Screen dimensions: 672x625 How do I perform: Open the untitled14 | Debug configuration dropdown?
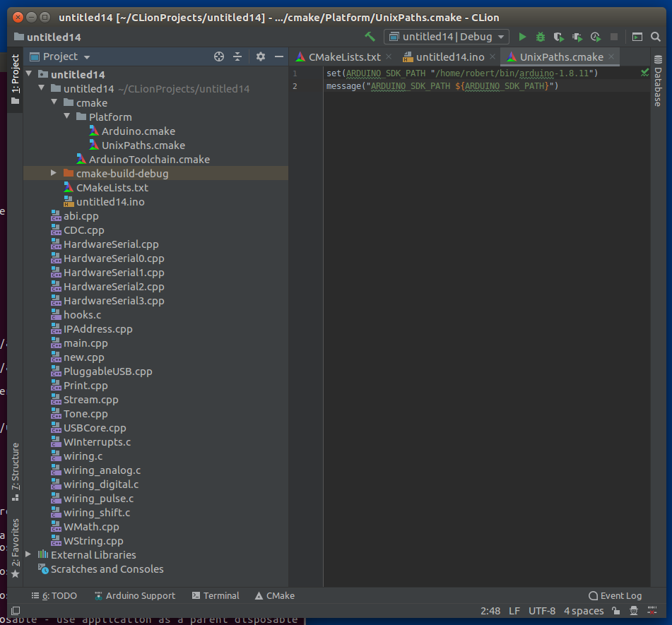[x=447, y=37]
